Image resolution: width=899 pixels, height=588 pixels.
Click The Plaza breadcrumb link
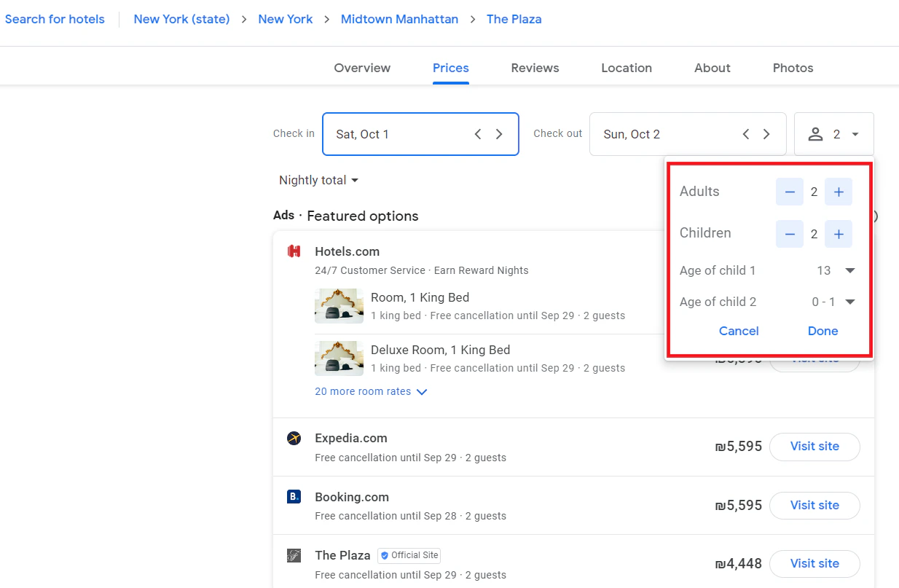coord(514,19)
